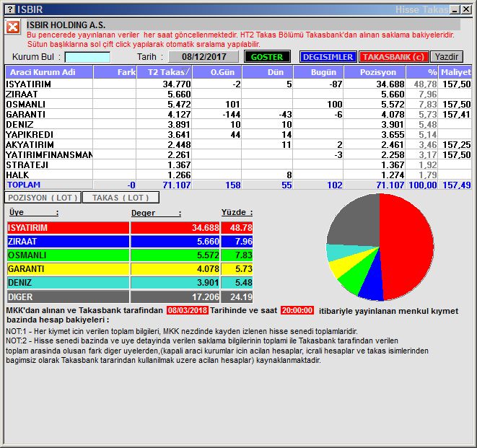Click legend percentage 48.78
This screenshot has height=448, width=477.
tap(241, 228)
